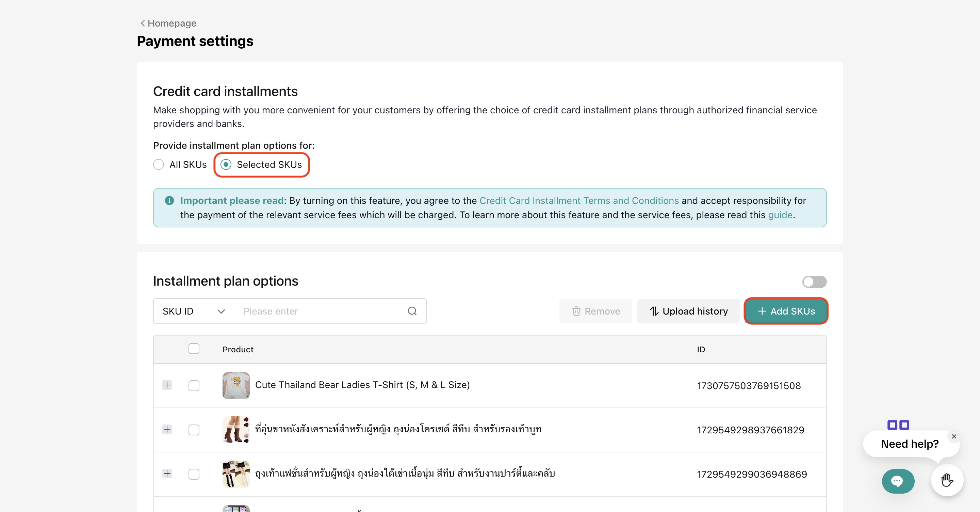980x512 pixels.
Task: Tick checkbox for Cute Thailand Bear T-Shirt
Action: 194,385
